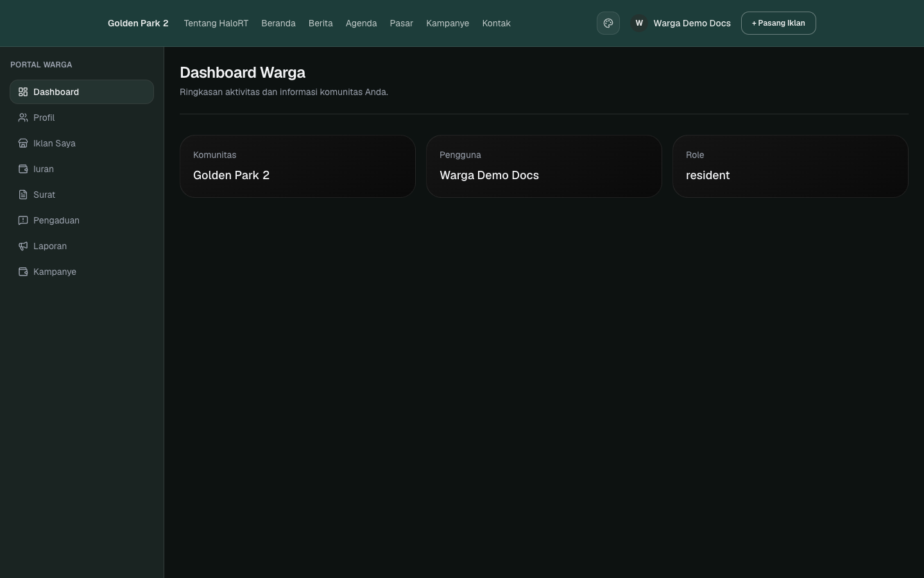924x578 pixels.
Task: Open Agenda in top navigation
Action: [361, 23]
